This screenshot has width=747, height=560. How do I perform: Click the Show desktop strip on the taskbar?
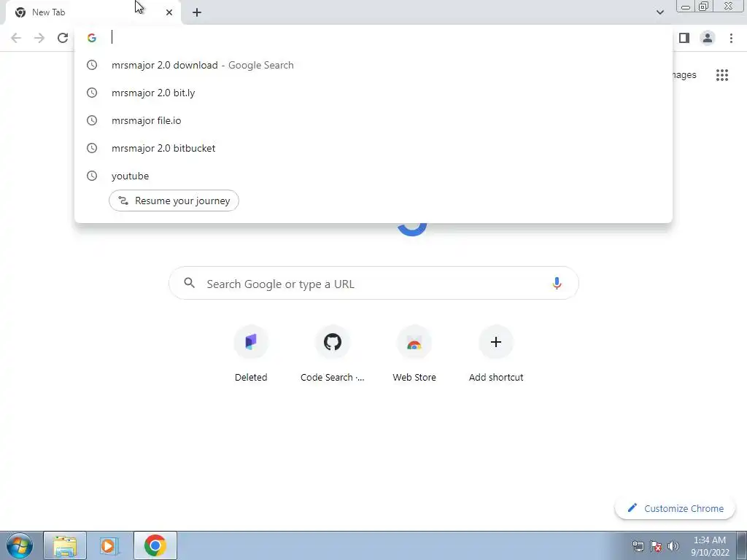coord(742,545)
